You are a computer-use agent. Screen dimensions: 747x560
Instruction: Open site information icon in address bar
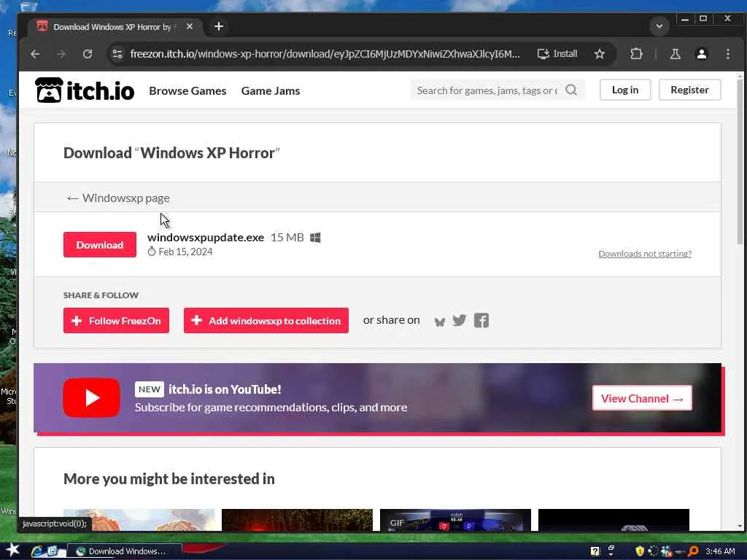pos(117,54)
